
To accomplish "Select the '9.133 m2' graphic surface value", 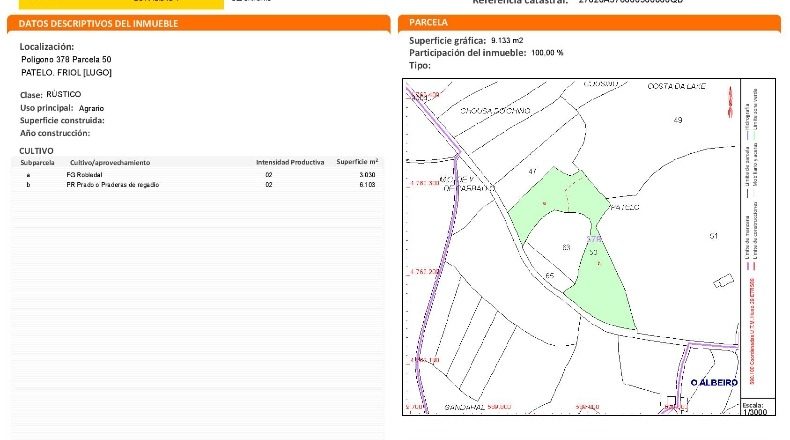I will point(507,40).
